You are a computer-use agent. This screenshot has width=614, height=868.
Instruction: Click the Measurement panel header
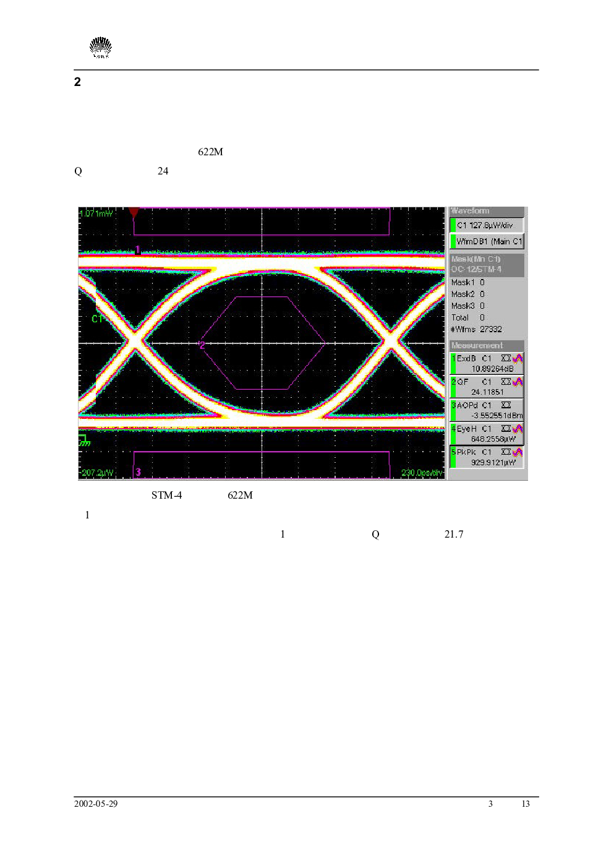487,345
